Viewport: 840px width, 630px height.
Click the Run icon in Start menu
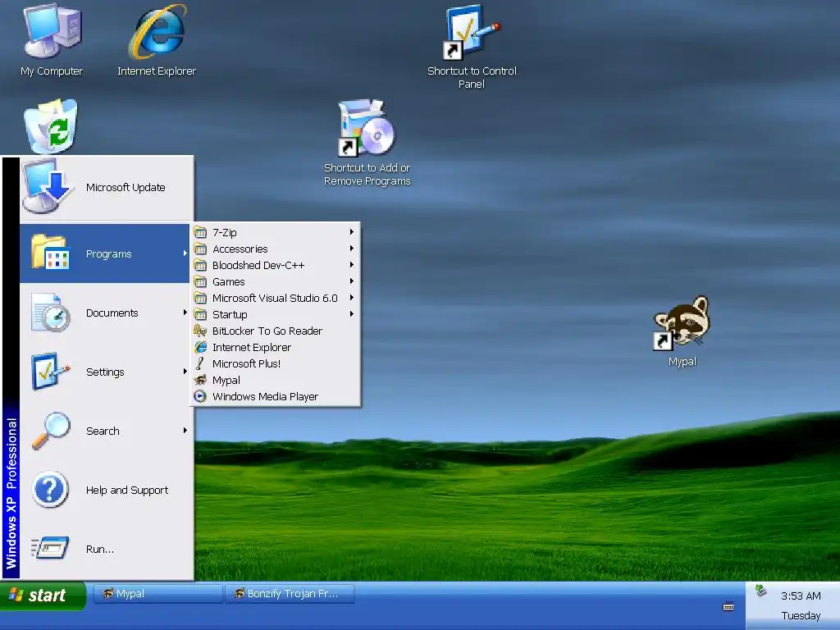pos(50,548)
